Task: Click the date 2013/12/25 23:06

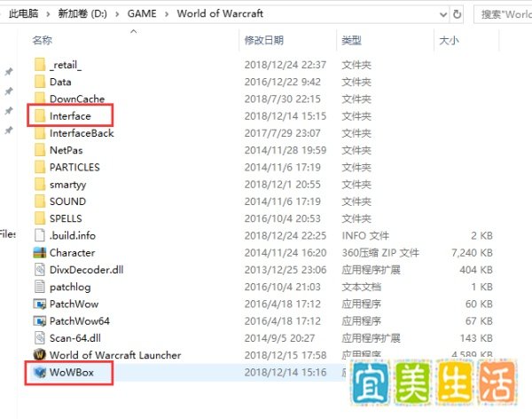Action: click(x=286, y=270)
